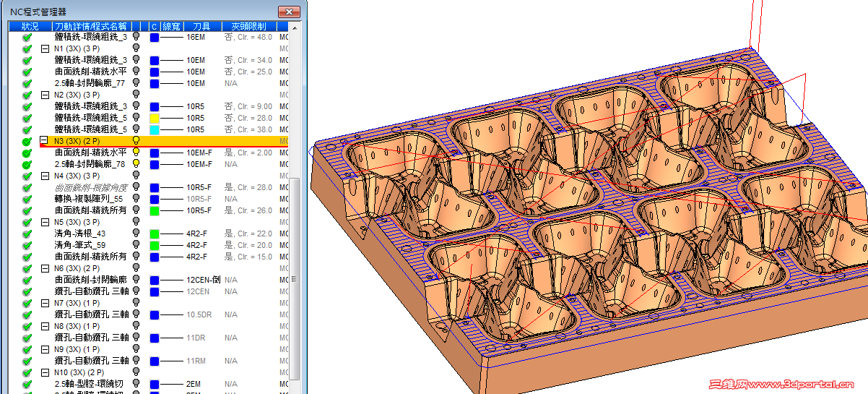The image size is (868, 394).
Task: Select toolpath 曲面銑削-根據角度
Action: click(x=90, y=187)
